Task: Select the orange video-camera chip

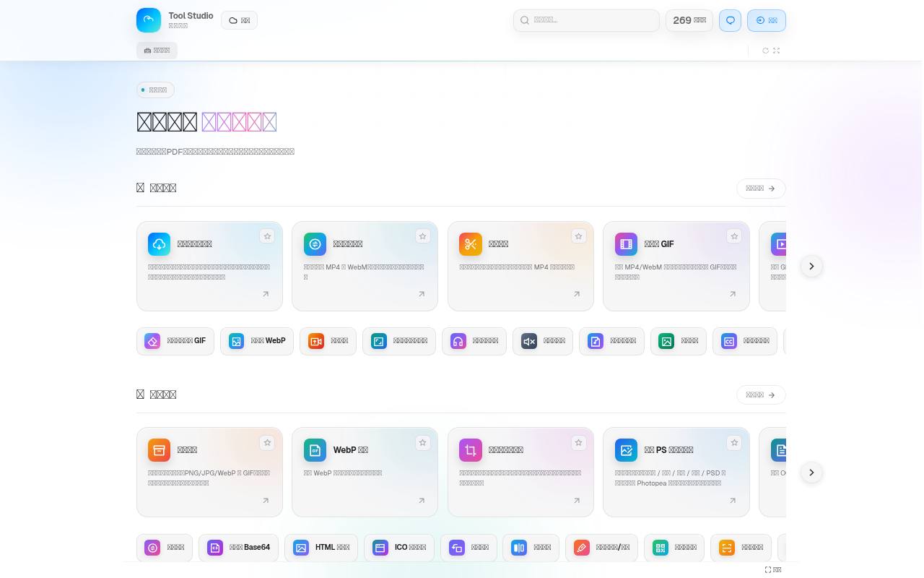Action: click(328, 341)
